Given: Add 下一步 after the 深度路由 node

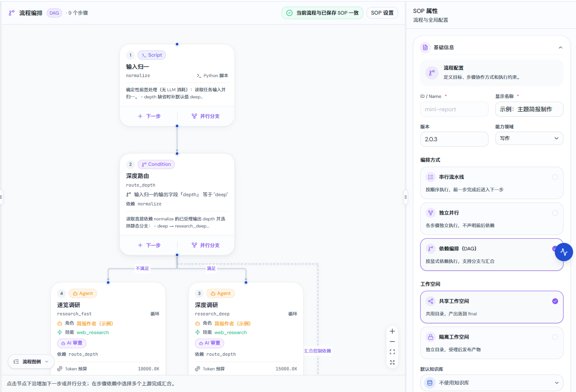Looking at the screenshot, I should (149, 245).
